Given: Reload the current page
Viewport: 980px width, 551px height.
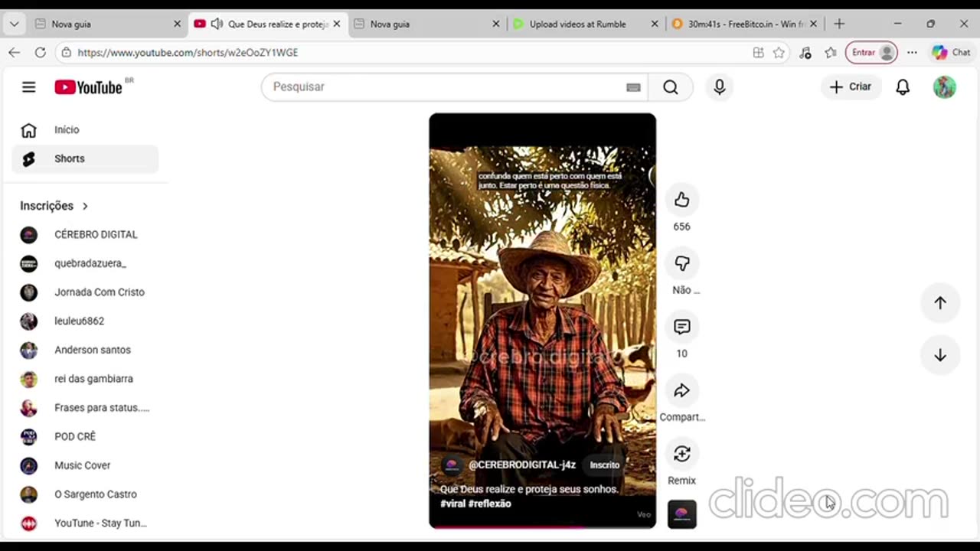Looking at the screenshot, I should tap(41, 53).
